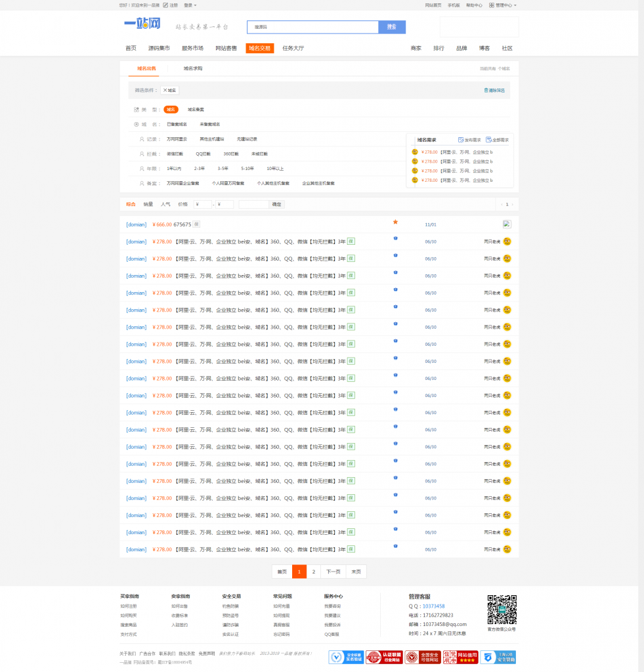This screenshot has width=644, height=672.
Task: Click the 网站信用 star rating badge
Action: (460, 657)
